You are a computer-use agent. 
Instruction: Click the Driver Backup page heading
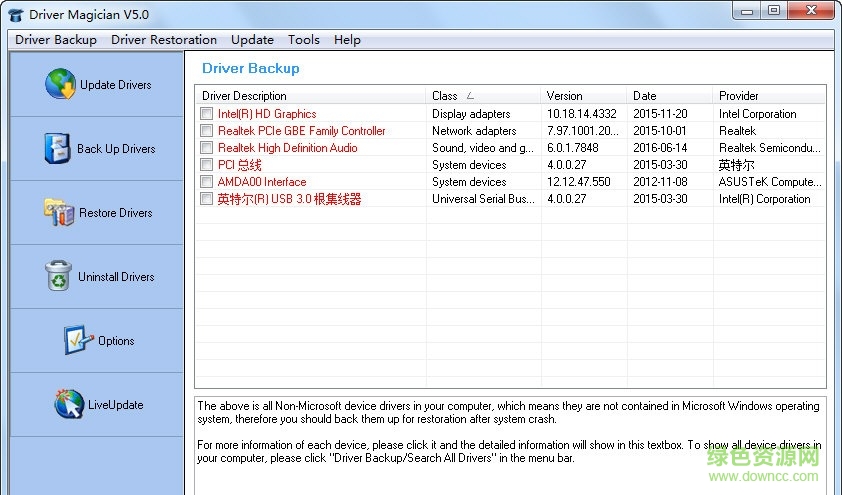250,68
